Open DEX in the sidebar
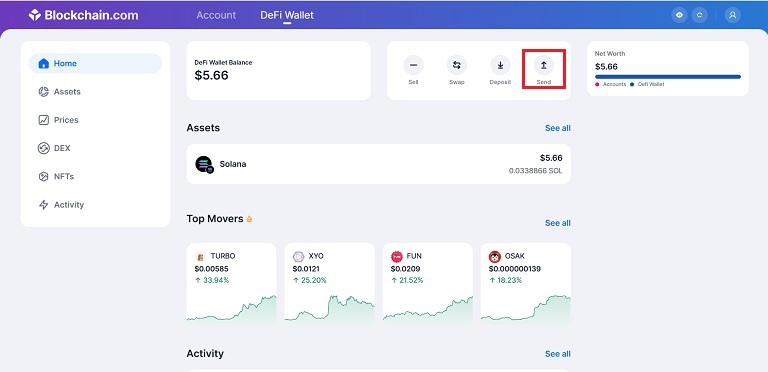Viewport: 768px width, 372px height. tap(96, 148)
